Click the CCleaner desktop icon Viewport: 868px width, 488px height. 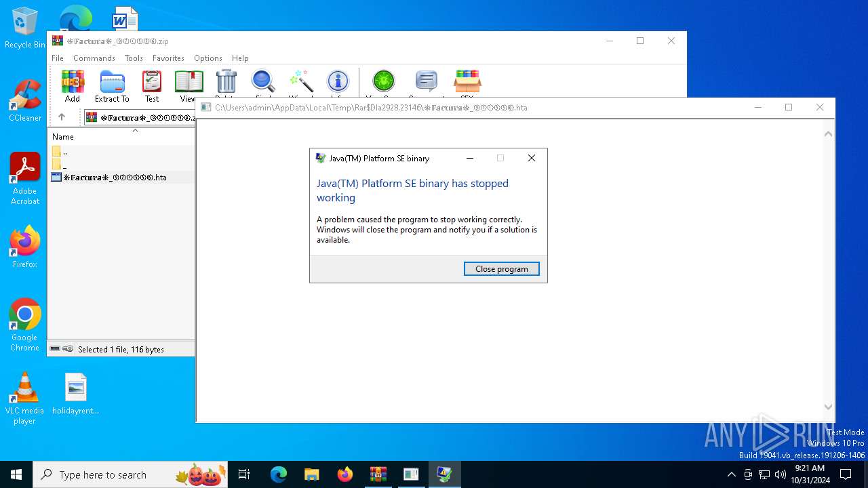(25, 101)
